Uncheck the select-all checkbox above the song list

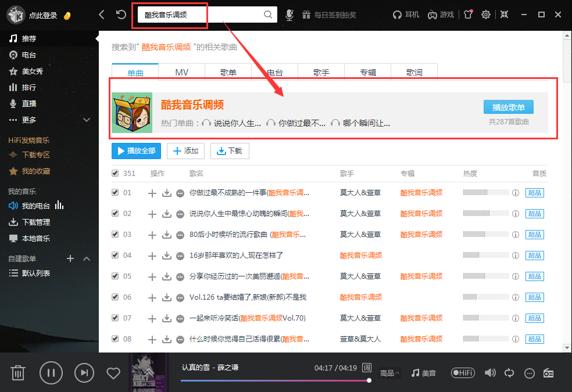point(115,173)
